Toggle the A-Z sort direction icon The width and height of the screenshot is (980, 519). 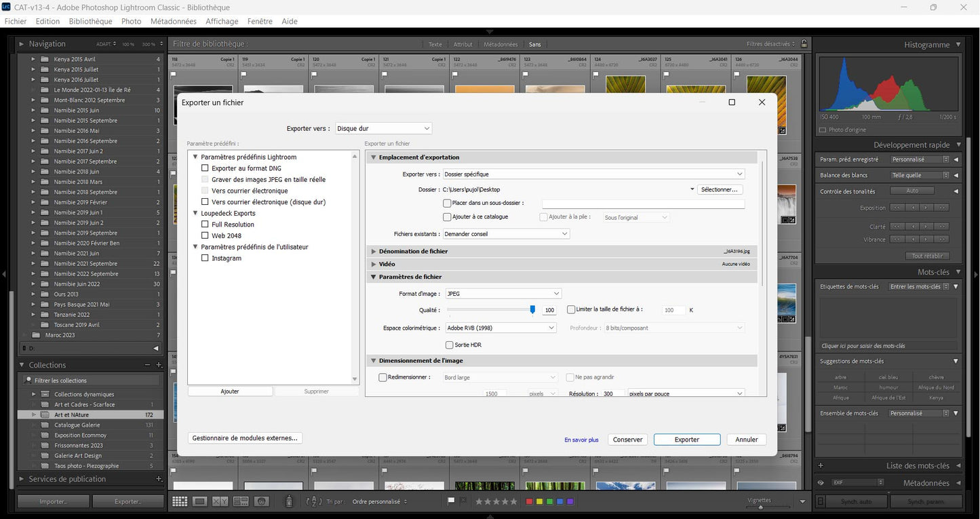coord(313,501)
